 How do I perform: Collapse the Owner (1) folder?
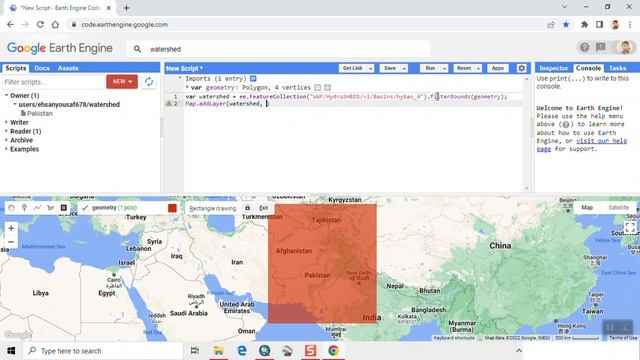click(7, 96)
